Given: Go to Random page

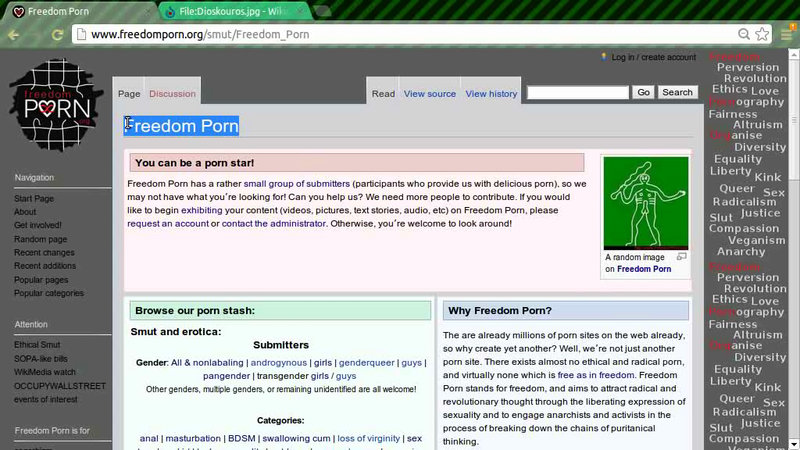Looking at the screenshot, I should tap(40, 239).
